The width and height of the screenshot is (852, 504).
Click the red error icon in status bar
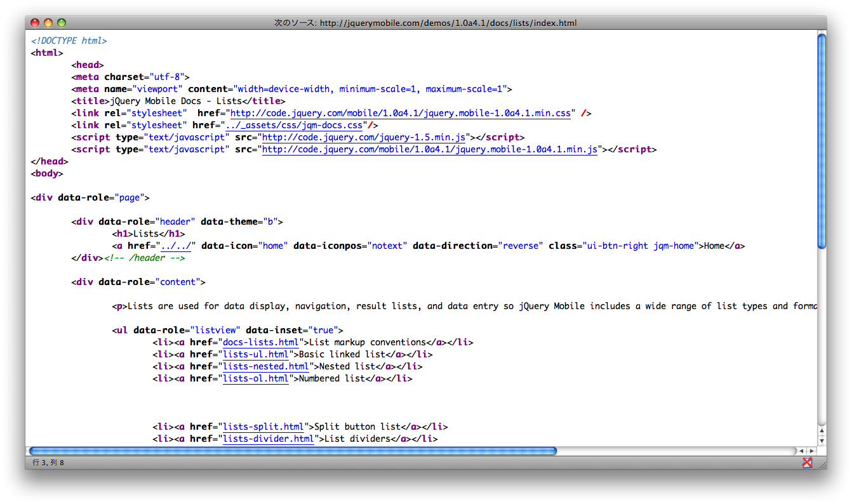click(x=807, y=463)
